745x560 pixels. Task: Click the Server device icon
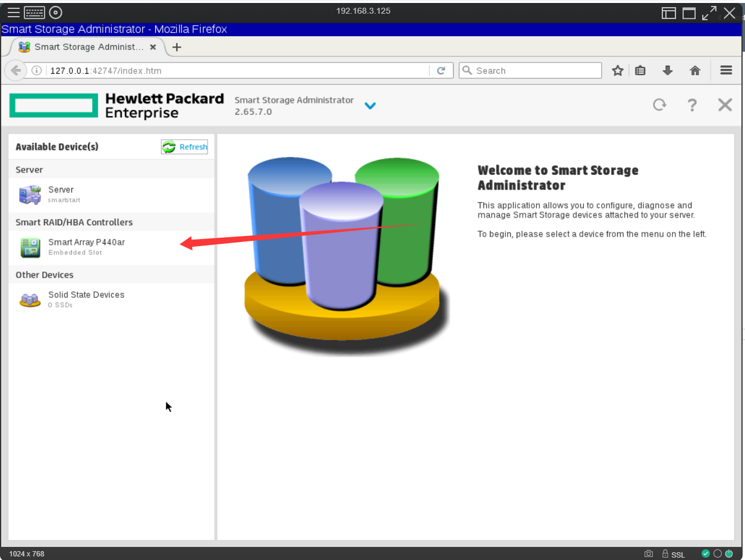(30, 195)
